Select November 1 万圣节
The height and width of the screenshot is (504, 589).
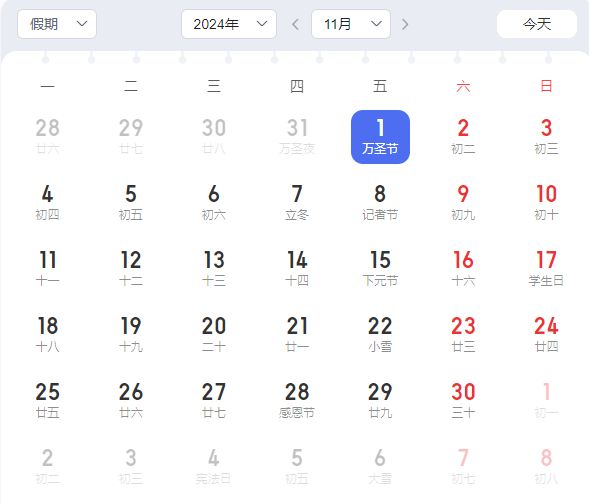point(380,137)
